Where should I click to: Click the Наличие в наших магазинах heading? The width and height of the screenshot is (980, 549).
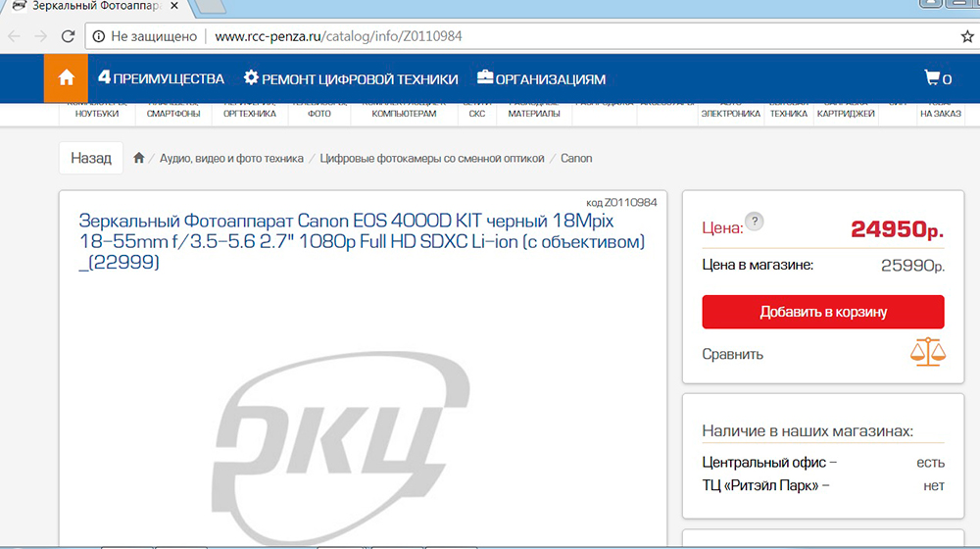[x=808, y=430]
